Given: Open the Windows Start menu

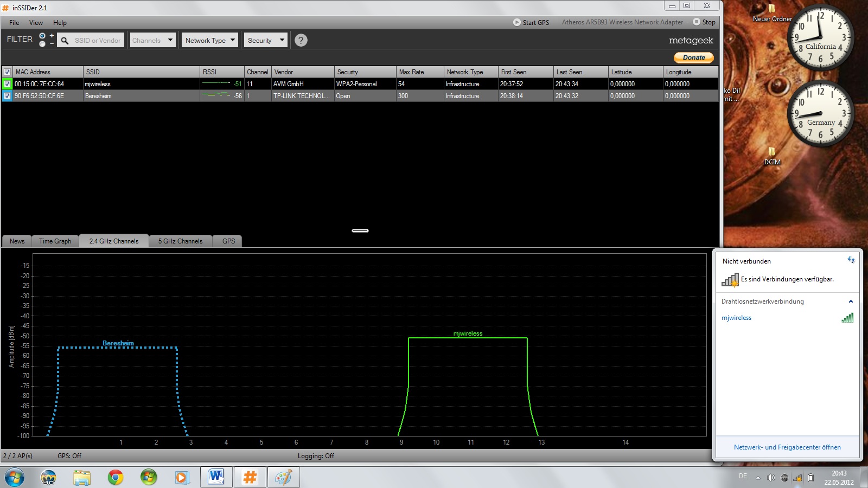Looking at the screenshot, I should pyautogui.click(x=15, y=478).
